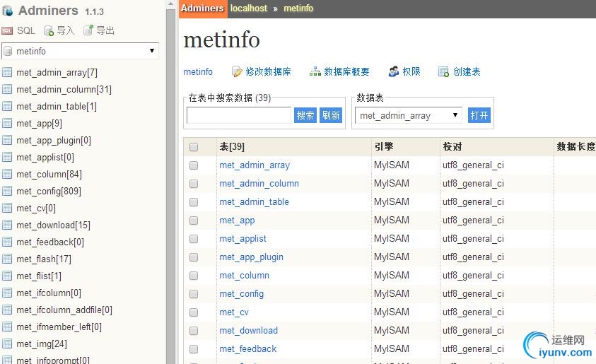
Task: Click table icon beside met_img[24]
Action: click(7, 344)
